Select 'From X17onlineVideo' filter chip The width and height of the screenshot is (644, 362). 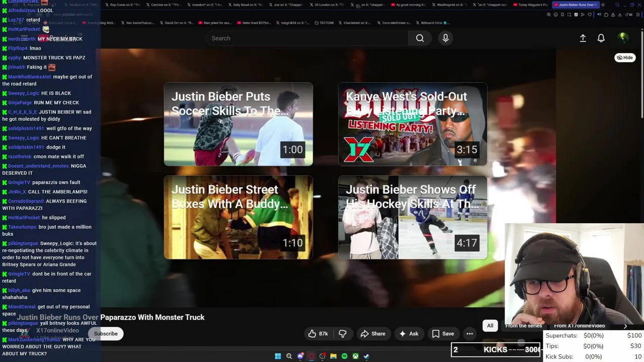(x=579, y=326)
